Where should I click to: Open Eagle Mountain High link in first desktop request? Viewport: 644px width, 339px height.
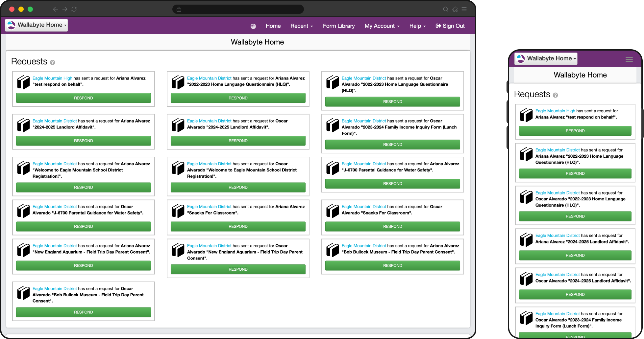(x=52, y=78)
